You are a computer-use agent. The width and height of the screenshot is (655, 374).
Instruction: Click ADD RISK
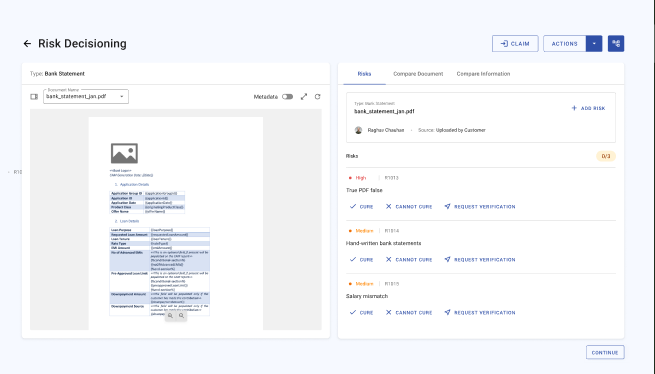[x=588, y=108]
